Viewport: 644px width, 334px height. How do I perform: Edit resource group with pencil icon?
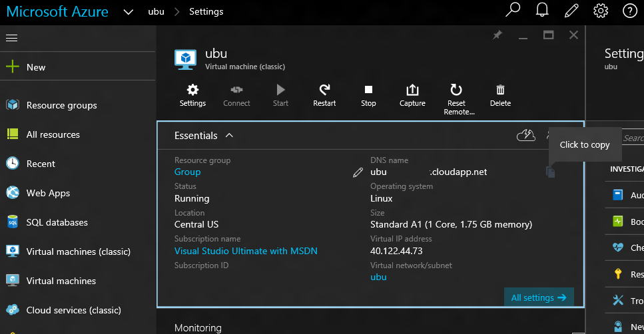[358, 172]
